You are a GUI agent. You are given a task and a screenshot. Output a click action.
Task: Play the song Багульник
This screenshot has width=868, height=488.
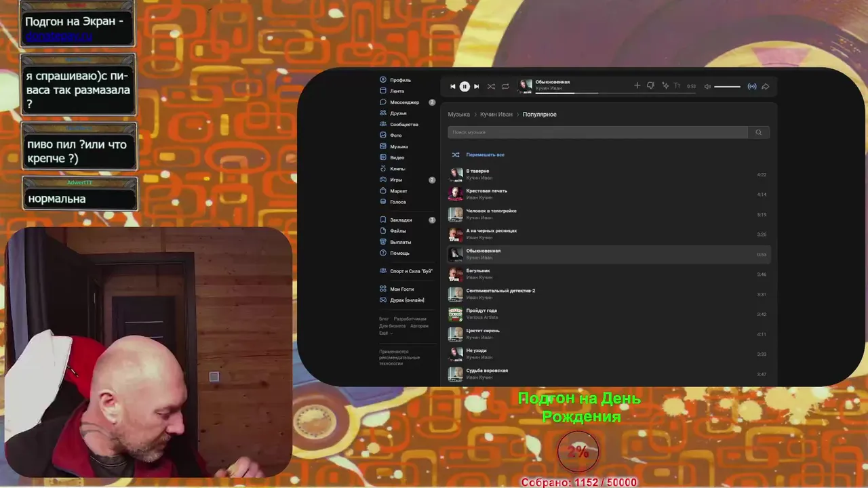[608, 274]
